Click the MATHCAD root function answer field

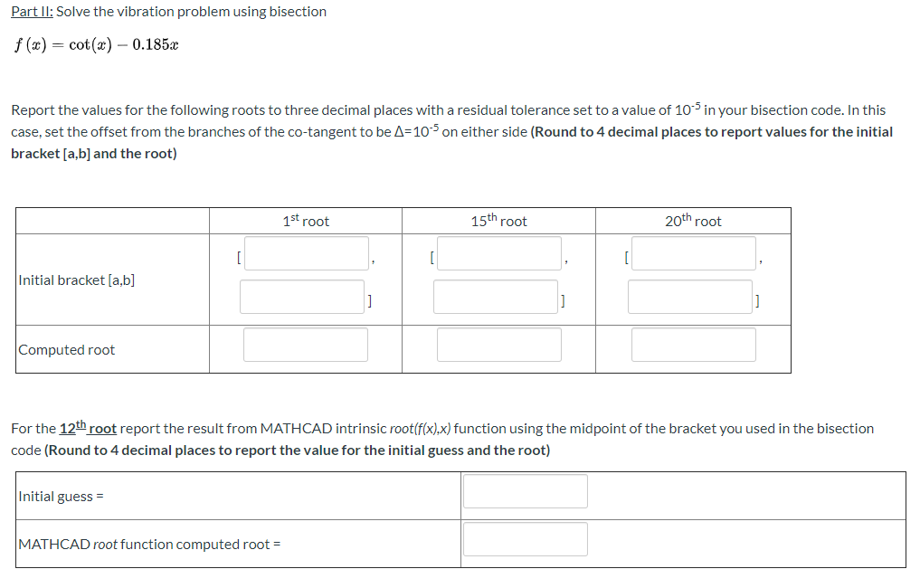[x=525, y=538]
